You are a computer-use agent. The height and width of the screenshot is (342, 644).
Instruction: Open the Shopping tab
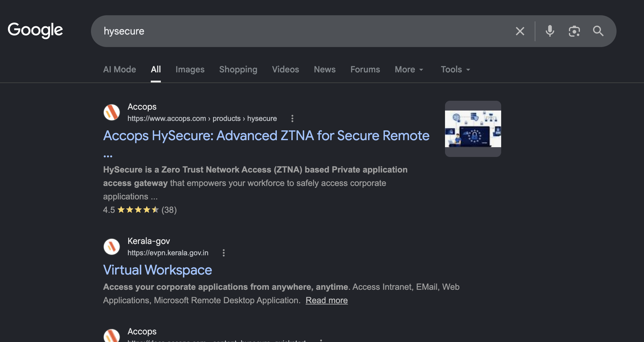(x=238, y=69)
